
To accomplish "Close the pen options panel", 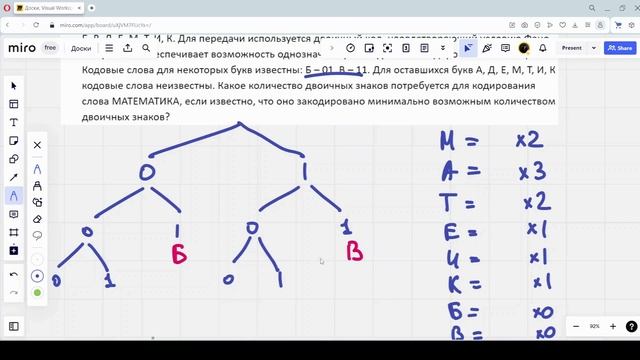I will coord(37,145).
